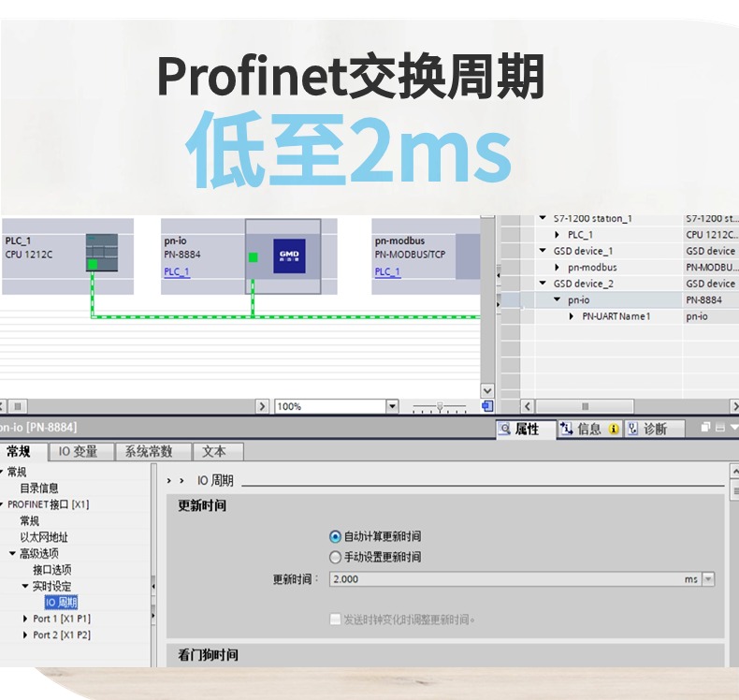Open the 更新时间 ms dropdown arrow

(708, 579)
